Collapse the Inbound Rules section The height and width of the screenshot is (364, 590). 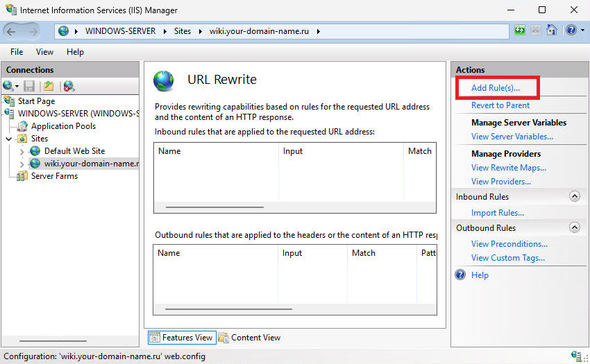coord(575,196)
